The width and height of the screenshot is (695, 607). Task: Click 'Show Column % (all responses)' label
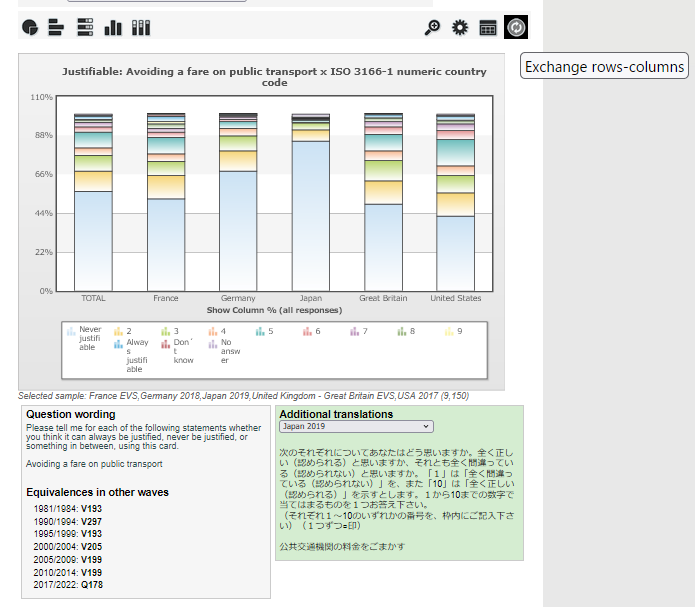(274, 310)
